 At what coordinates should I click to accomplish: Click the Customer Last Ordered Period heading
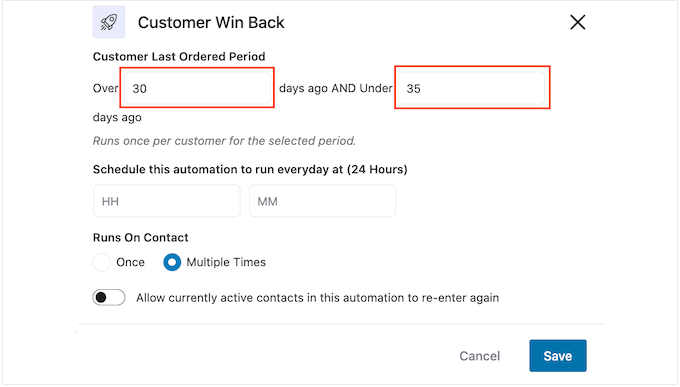tap(179, 56)
